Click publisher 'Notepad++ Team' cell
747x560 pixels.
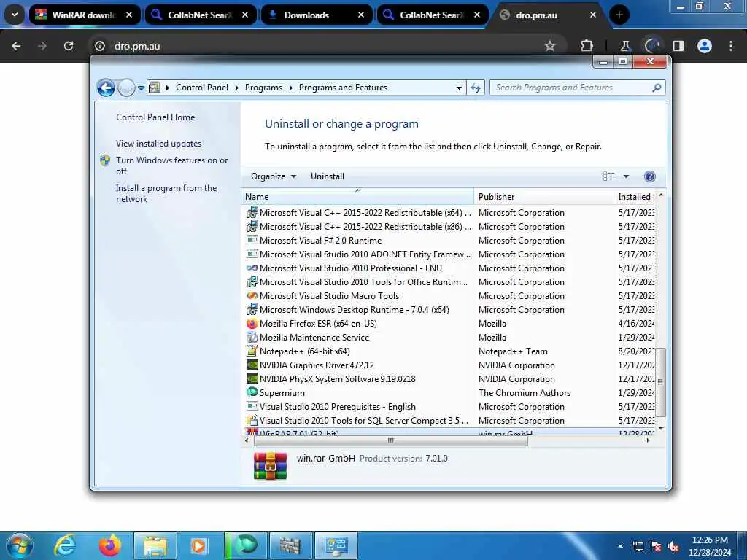tap(513, 351)
